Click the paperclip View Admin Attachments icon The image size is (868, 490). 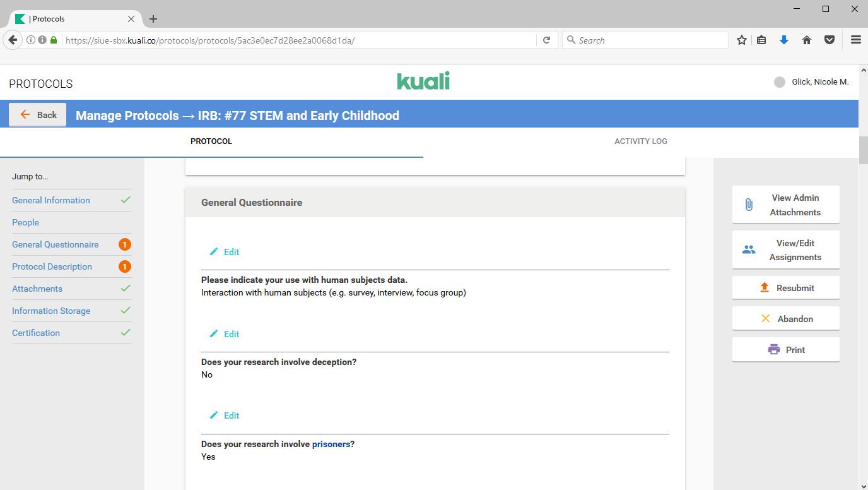coord(749,205)
